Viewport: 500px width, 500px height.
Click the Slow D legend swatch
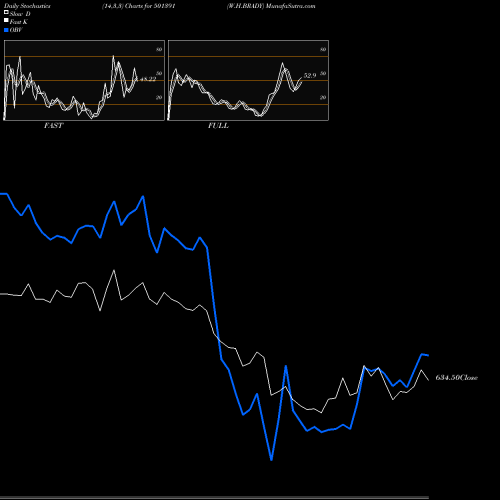click(x=6, y=12)
